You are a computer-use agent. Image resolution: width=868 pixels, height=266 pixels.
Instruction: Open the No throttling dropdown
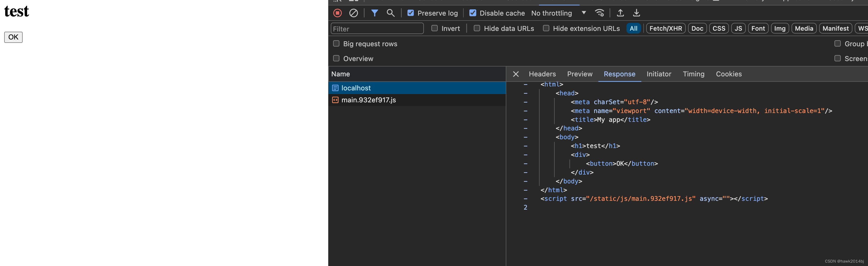(x=559, y=13)
